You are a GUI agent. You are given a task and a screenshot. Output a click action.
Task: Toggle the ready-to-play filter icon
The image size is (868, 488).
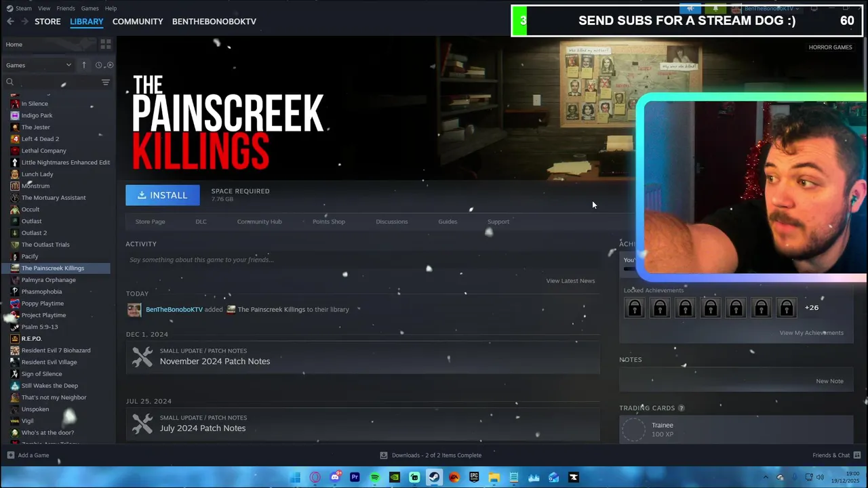point(110,65)
